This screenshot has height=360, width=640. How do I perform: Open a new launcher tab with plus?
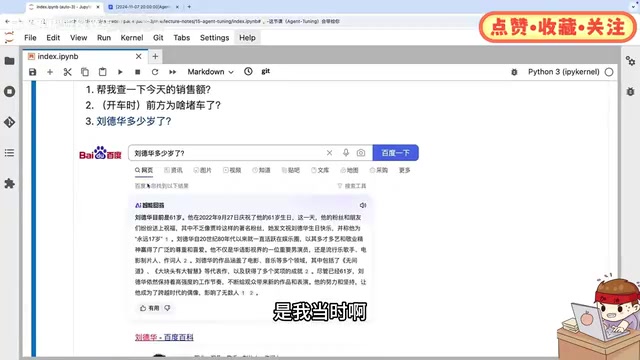coord(155,56)
